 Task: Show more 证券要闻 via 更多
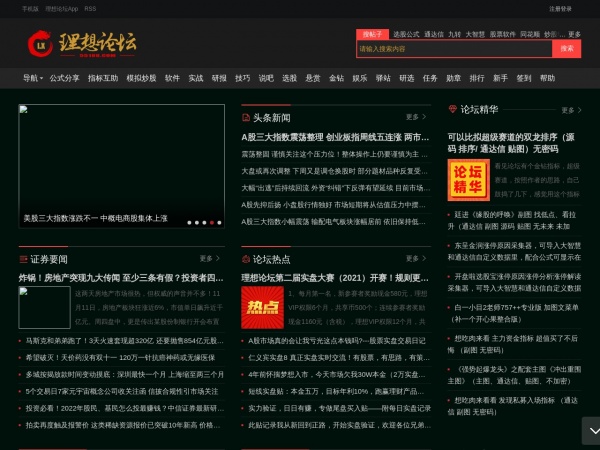tap(208, 258)
